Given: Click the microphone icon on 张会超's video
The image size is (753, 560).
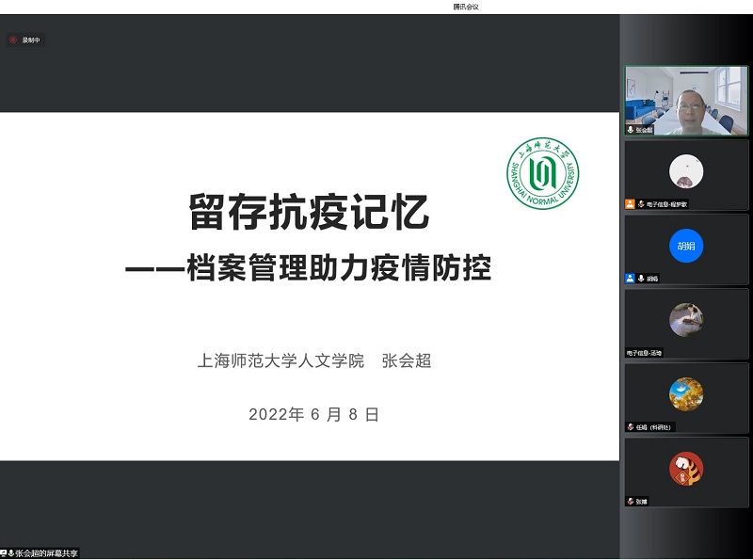Looking at the screenshot, I should tap(631, 129).
